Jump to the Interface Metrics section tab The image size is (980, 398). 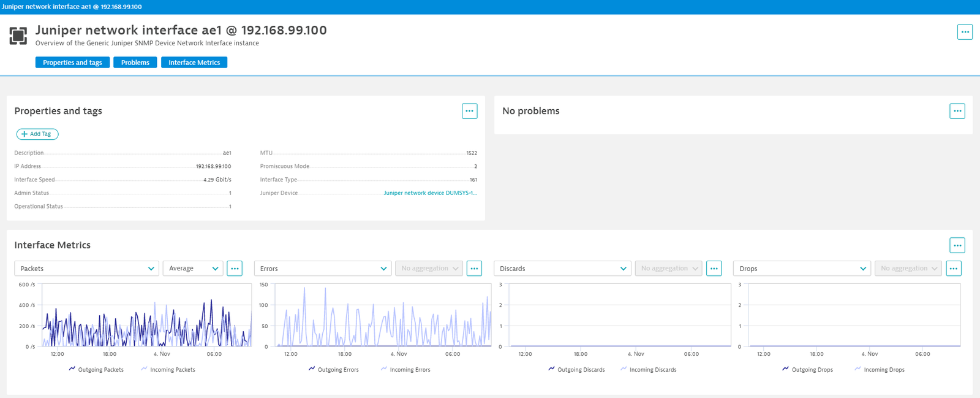(194, 63)
